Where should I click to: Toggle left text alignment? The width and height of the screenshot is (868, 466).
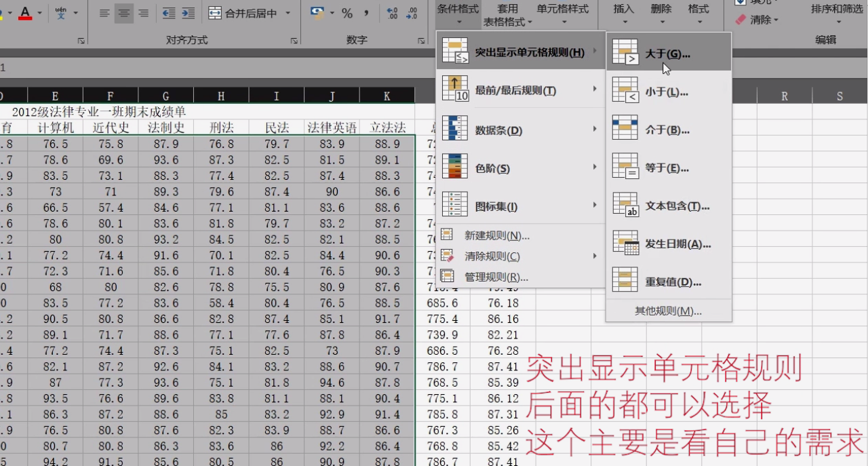click(x=104, y=12)
